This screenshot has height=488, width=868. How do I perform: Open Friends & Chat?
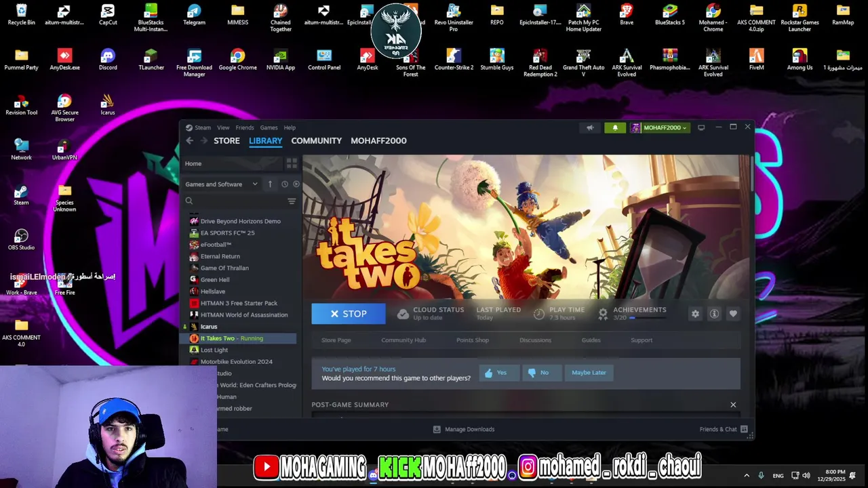pyautogui.click(x=724, y=429)
